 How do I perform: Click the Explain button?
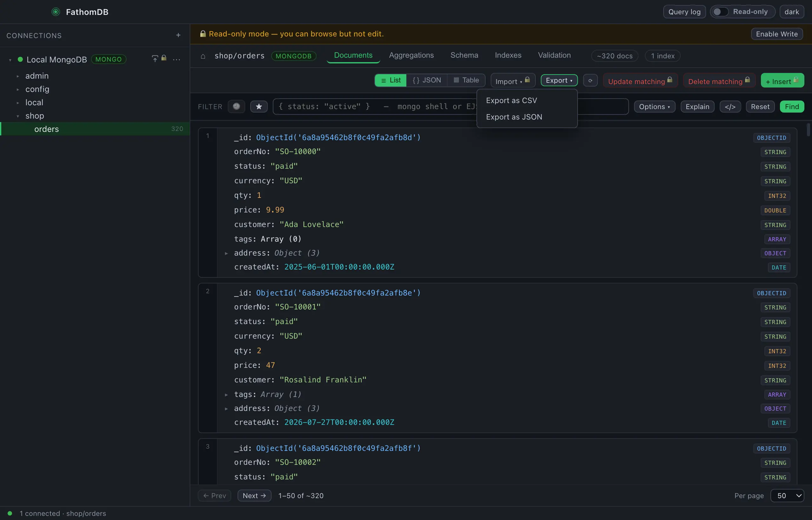point(697,107)
